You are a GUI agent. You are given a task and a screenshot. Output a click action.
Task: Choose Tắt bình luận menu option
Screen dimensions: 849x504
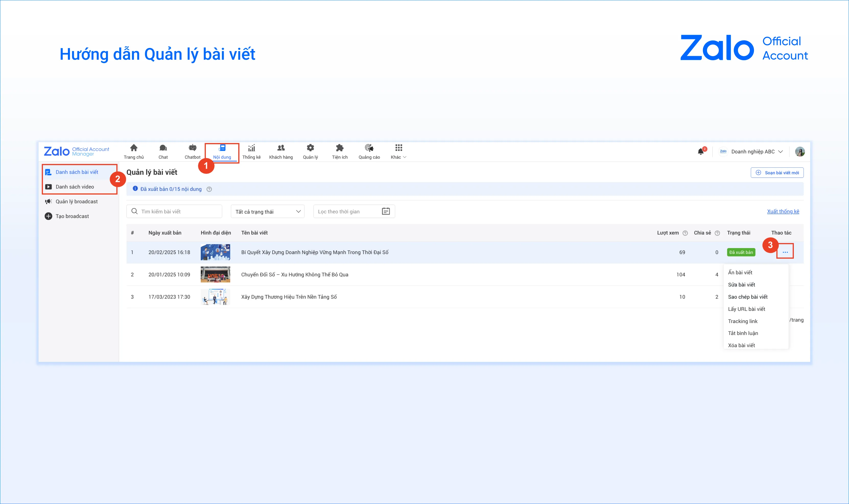click(x=743, y=333)
